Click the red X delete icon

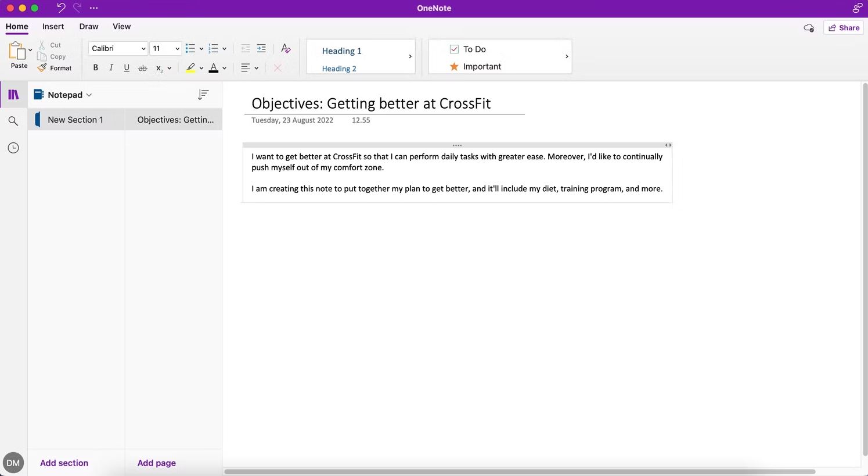[278, 68]
